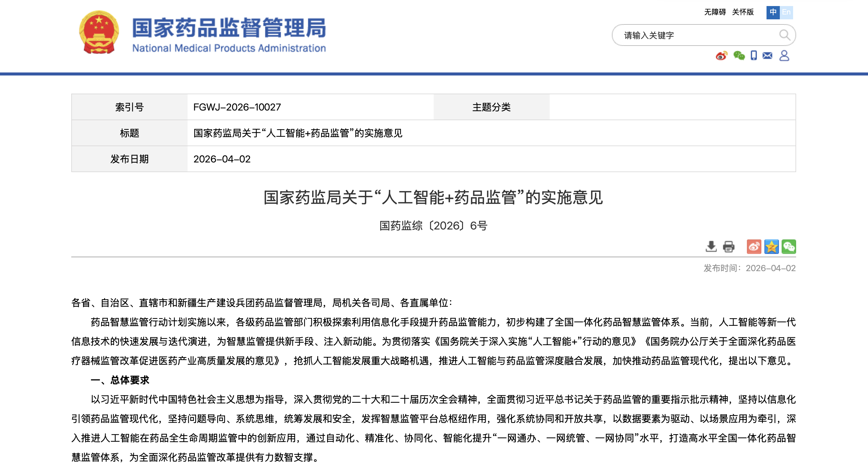Click the 主题分类 header cell

(491, 107)
